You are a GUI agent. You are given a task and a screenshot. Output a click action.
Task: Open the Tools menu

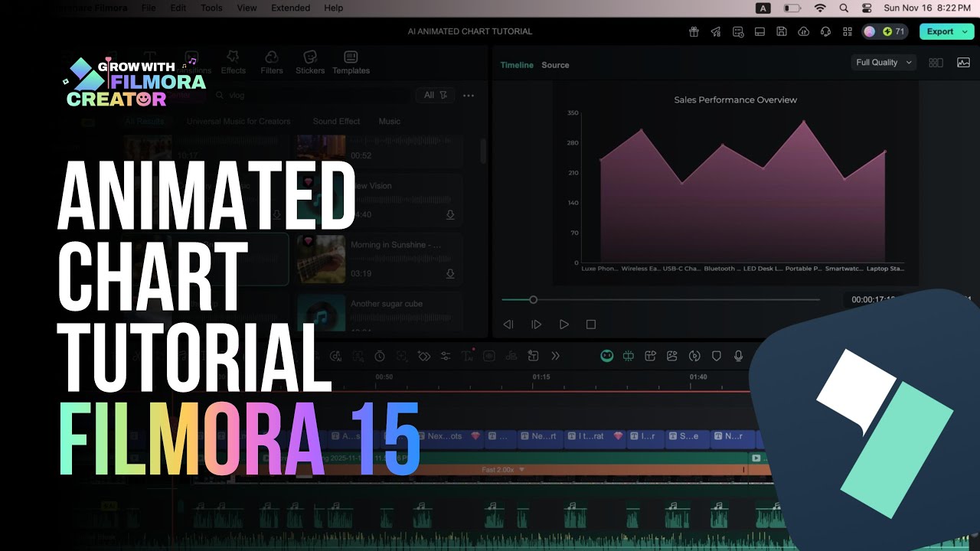[x=211, y=8]
